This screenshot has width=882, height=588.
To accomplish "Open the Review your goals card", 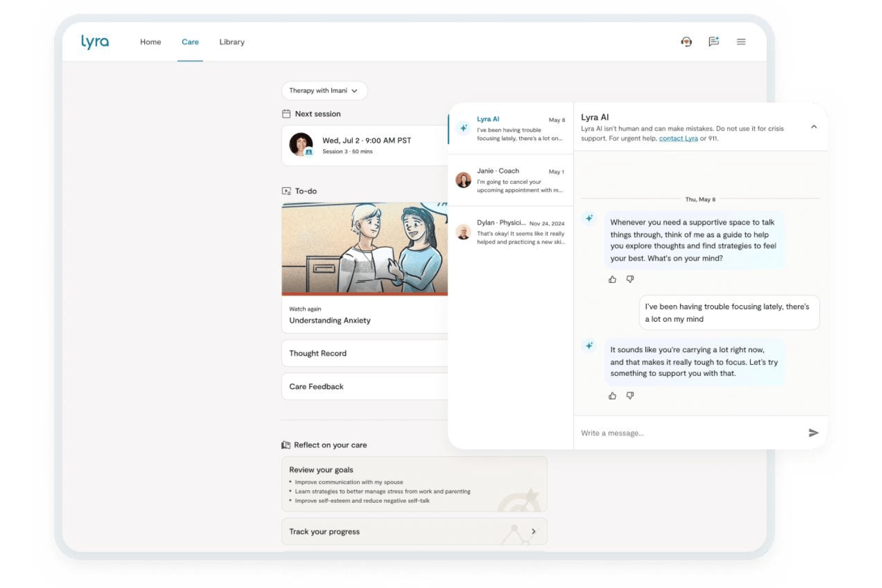I will [414, 484].
